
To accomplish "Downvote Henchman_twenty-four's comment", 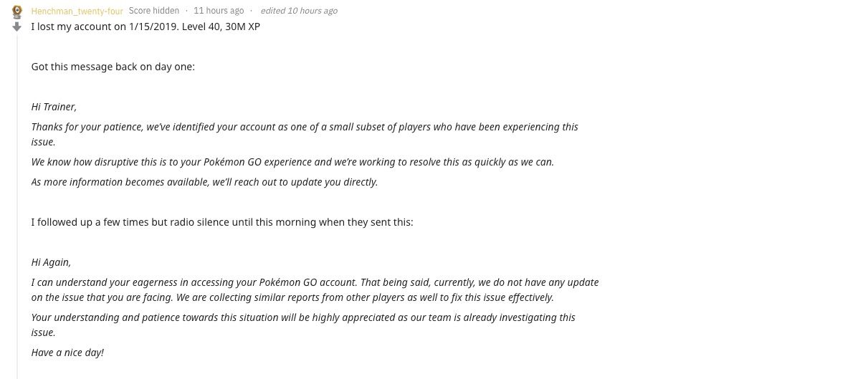I will point(17,27).
